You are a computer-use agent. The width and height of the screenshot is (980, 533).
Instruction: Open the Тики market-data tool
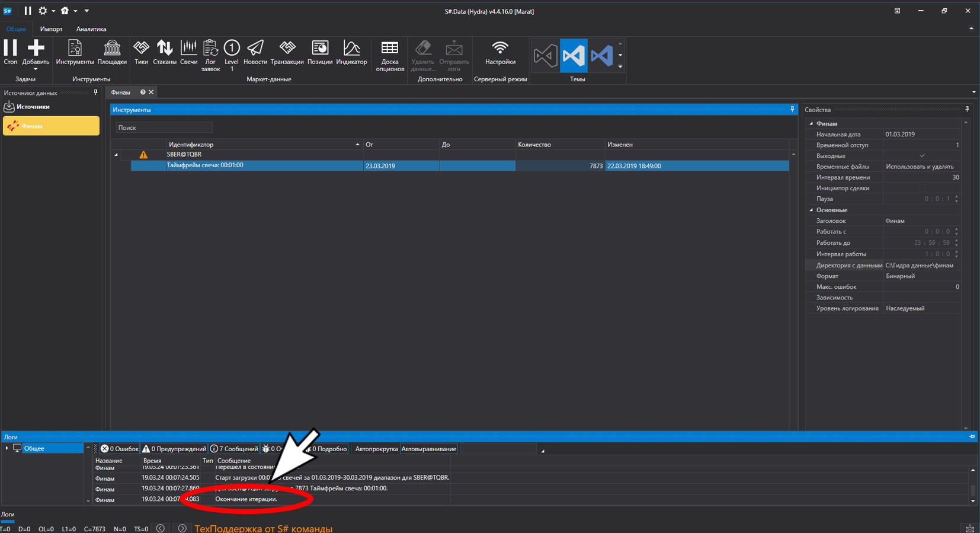tap(141, 52)
